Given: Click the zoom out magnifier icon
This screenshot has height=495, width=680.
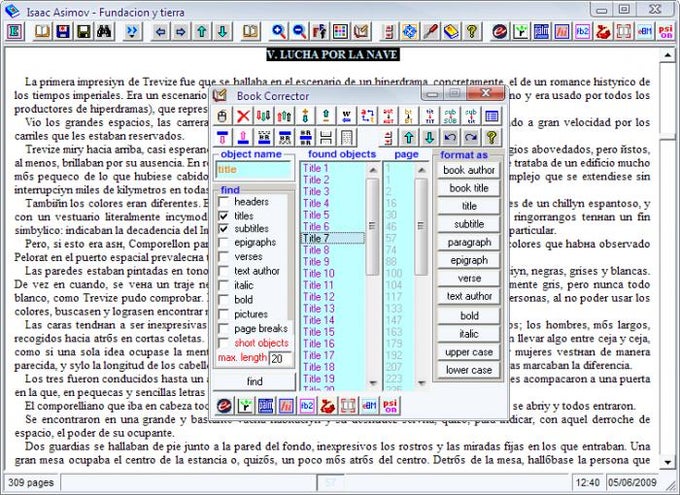Looking at the screenshot, I should [x=299, y=32].
